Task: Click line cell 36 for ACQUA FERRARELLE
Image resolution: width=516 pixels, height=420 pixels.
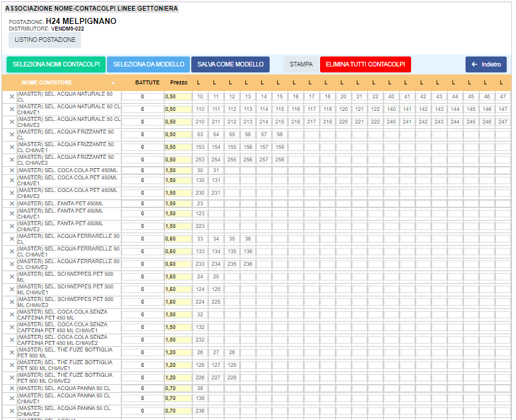Action: tap(248, 239)
